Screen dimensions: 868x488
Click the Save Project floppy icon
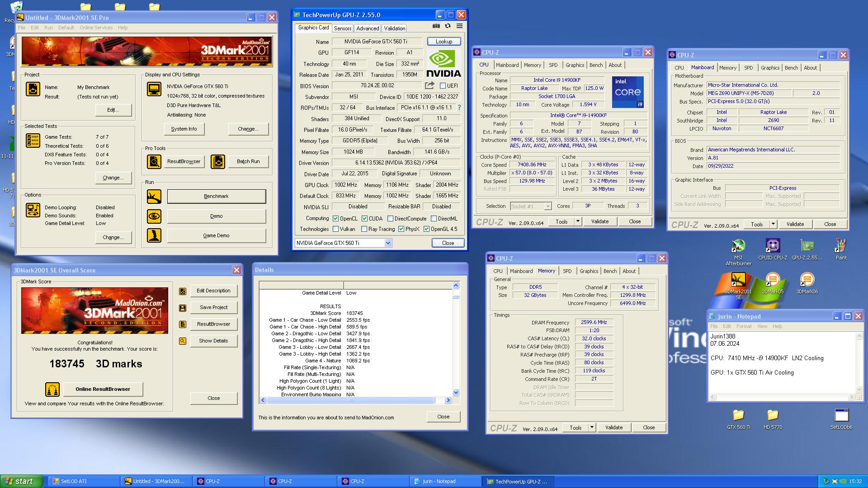click(183, 308)
